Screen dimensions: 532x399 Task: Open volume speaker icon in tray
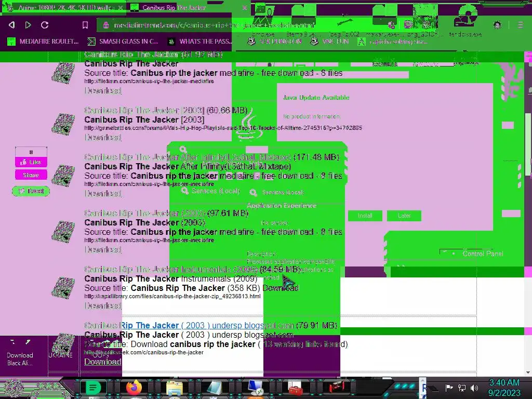coord(474,388)
